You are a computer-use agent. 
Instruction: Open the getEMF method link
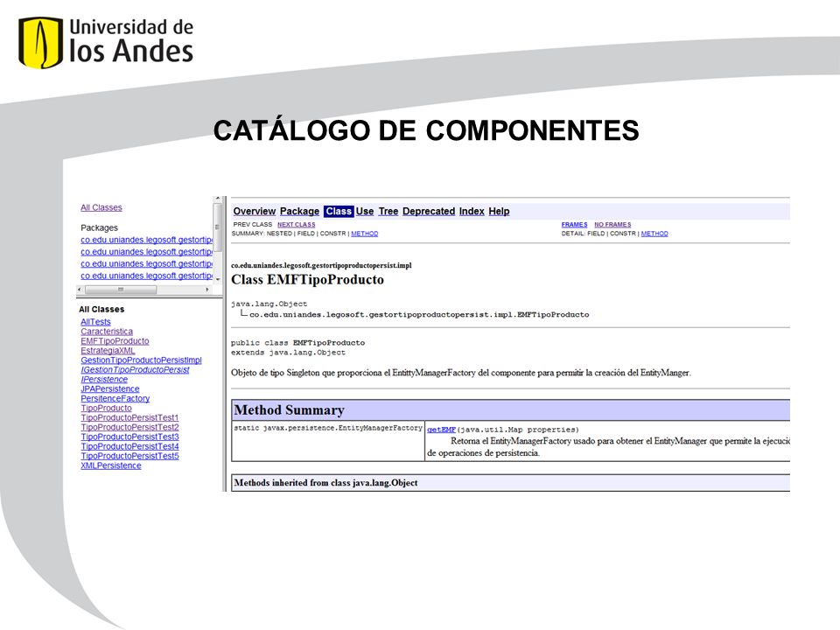point(441,430)
